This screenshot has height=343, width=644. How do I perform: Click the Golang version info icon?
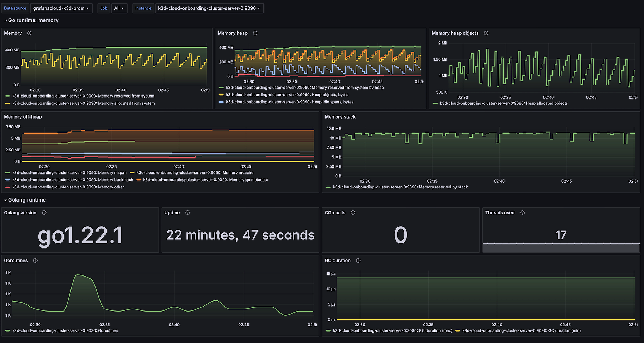click(x=44, y=212)
